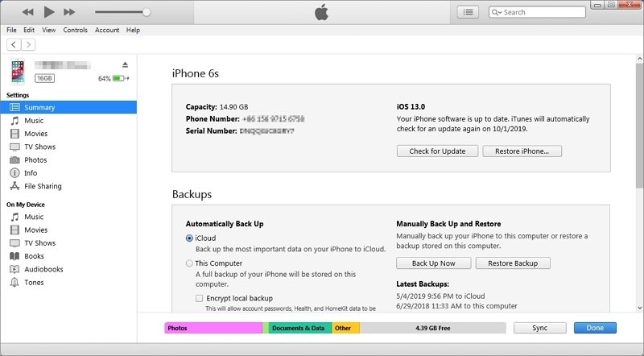644x356 pixels.
Task: Open the Edit menu
Action: [29, 30]
